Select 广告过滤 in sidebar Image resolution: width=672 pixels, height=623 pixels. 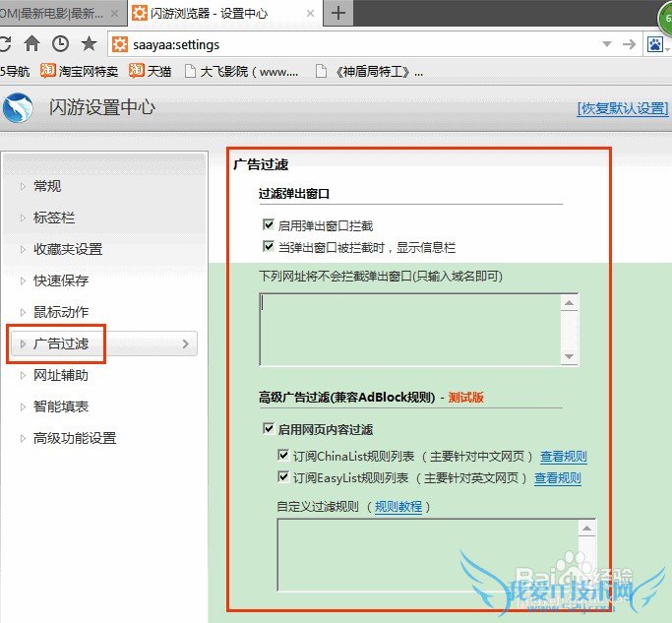(x=103, y=343)
